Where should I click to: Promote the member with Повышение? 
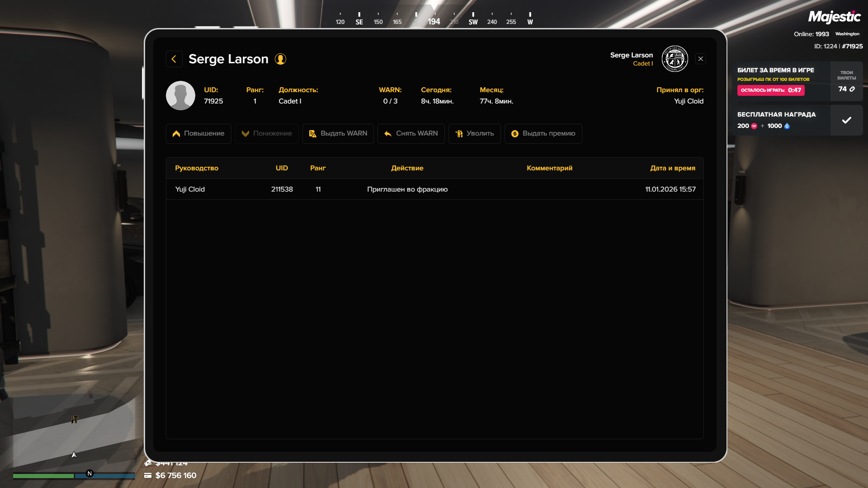tap(198, 134)
